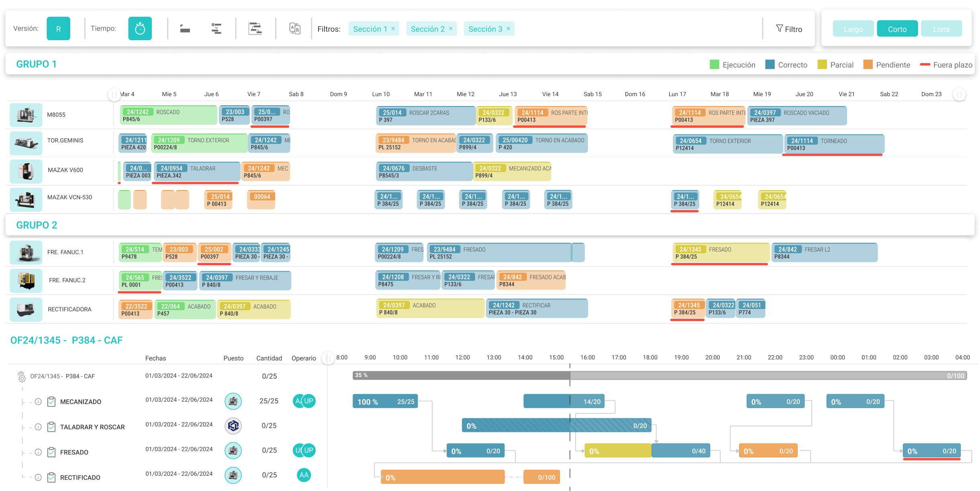Select the Corto view button
The width and height of the screenshot is (980, 491).
[x=897, y=29]
